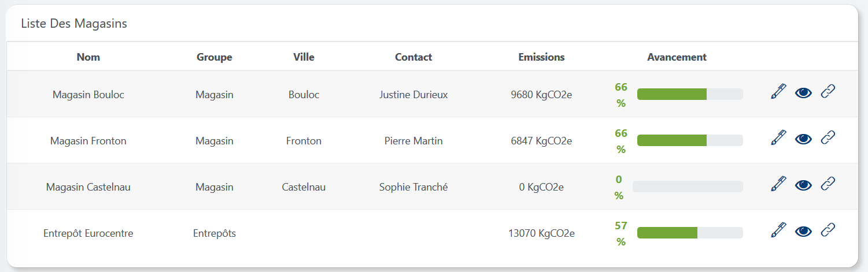Click the link icon for Entrepôt Eurocentre
The width and height of the screenshot is (868, 272).
[x=828, y=230]
